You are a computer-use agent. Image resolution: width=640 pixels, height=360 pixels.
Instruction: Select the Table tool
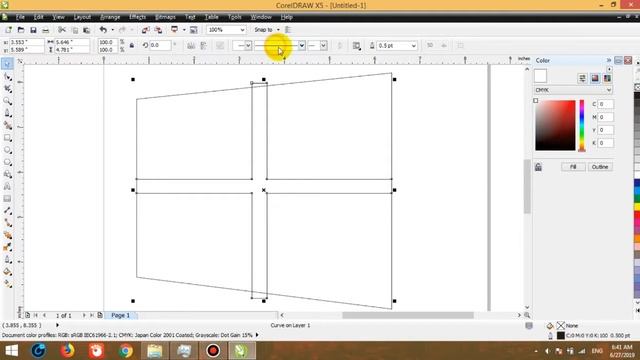click(x=7, y=199)
